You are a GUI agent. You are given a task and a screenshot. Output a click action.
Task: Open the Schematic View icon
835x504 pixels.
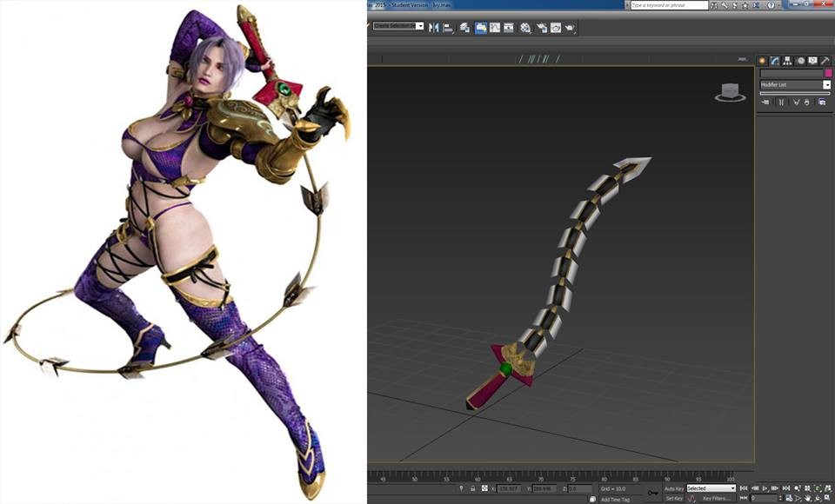click(509, 27)
